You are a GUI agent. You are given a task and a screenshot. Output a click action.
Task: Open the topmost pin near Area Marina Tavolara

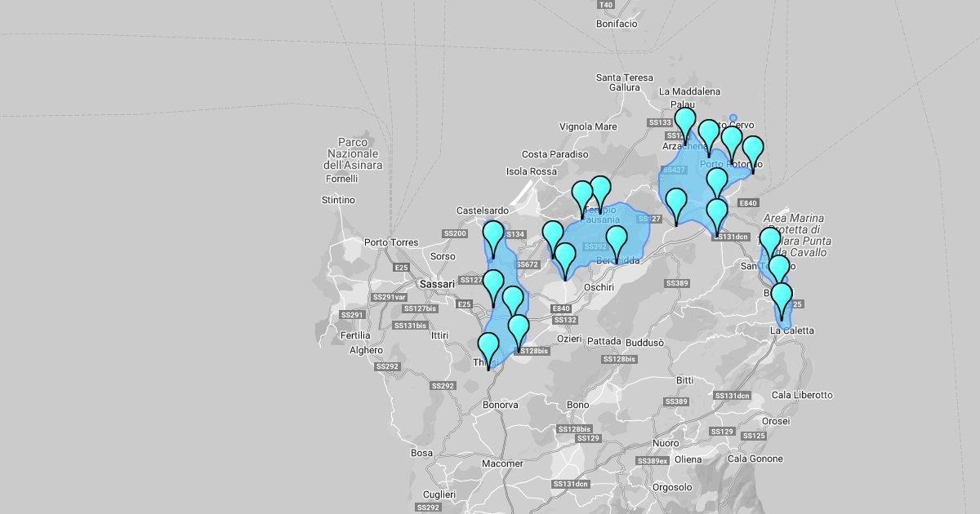tap(770, 243)
